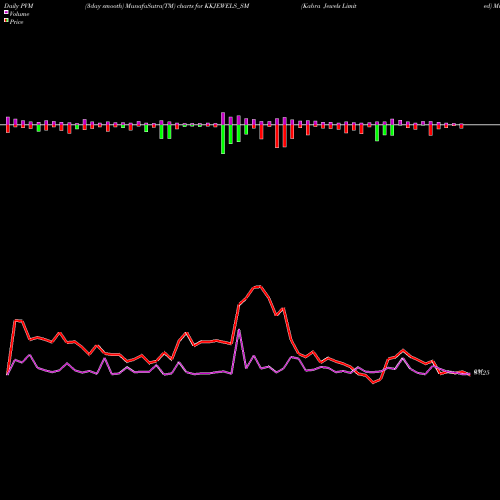This screenshot has height=500, width=500.
Task: Select the 'Price' legend label
Action: pyautogui.click(x=16, y=22)
